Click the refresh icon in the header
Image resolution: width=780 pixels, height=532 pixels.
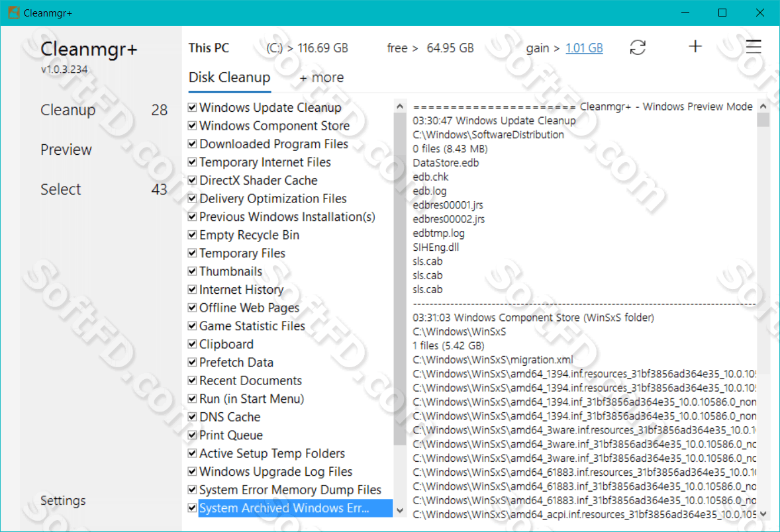(638, 48)
